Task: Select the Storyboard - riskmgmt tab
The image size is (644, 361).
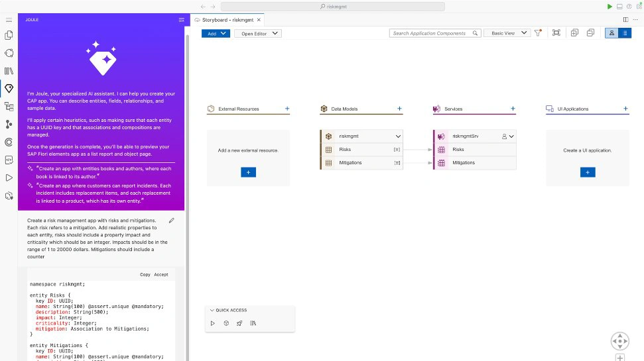Action: [x=227, y=20]
